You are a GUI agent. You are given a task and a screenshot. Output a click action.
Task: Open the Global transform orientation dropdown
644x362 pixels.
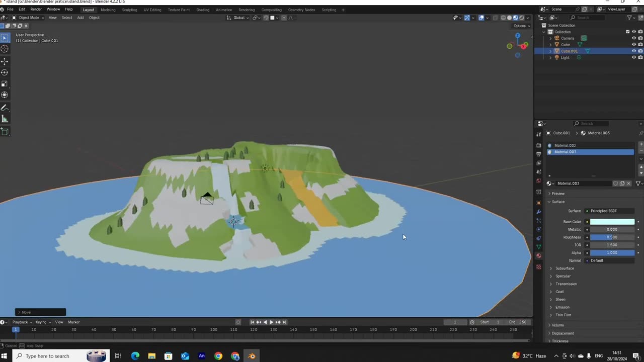click(x=237, y=18)
